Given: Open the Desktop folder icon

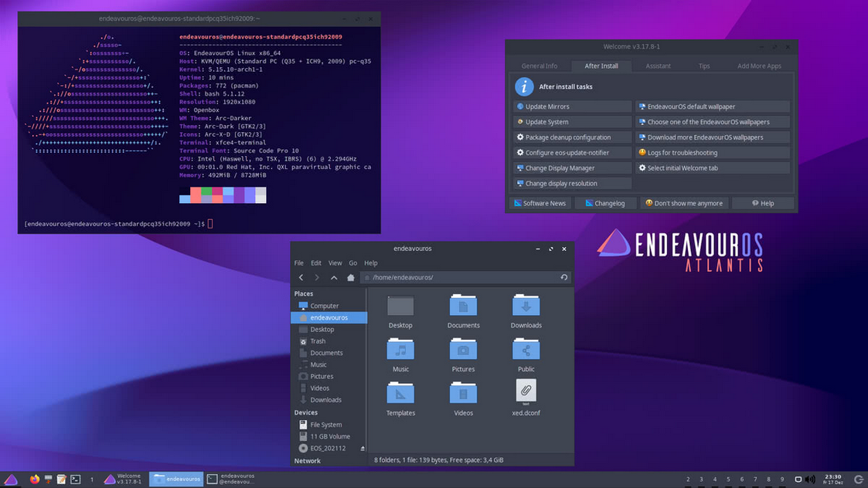Looking at the screenshot, I should [x=400, y=306].
